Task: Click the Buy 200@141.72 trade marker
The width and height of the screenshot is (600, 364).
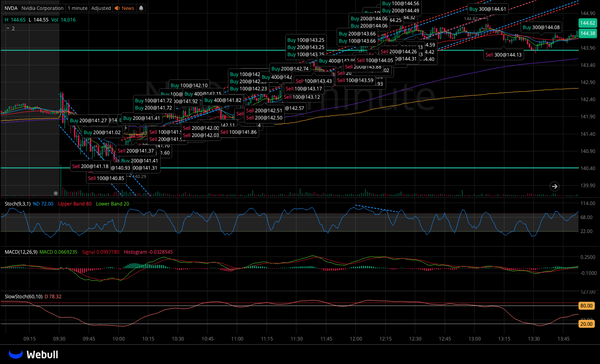Action: coord(154,108)
